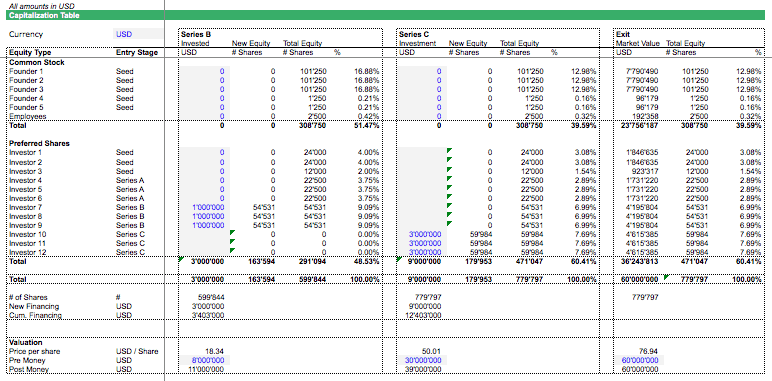
Task: Select Series C Cum. Financing 12'403'000 cell
Action: (426, 315)
